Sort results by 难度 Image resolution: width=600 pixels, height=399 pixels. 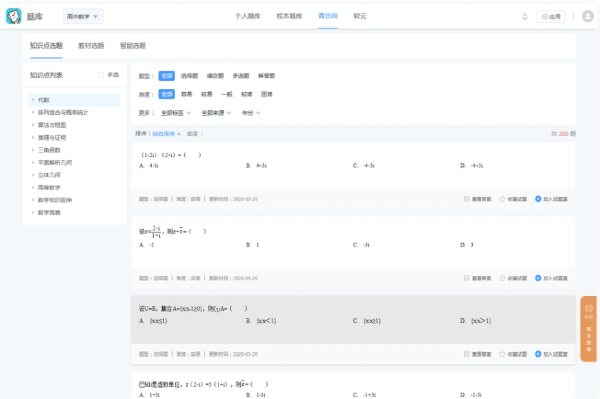coord(195,134)
